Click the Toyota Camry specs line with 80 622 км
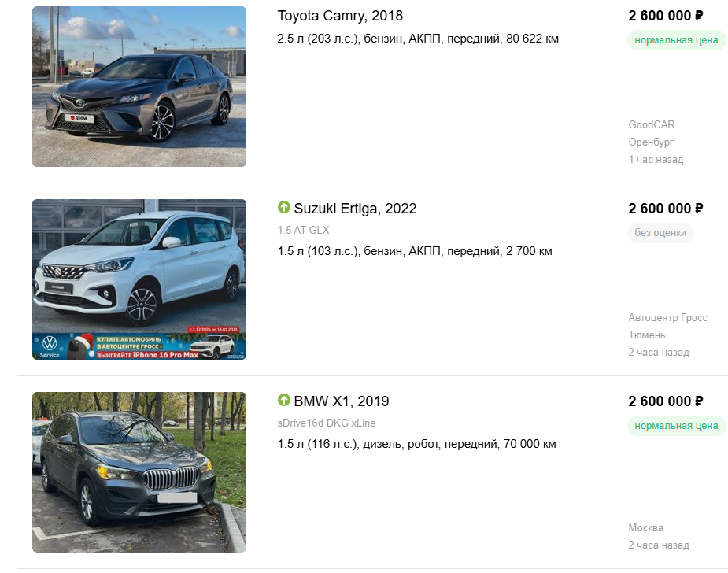This screenshot has width=728, height=573. 418,39
